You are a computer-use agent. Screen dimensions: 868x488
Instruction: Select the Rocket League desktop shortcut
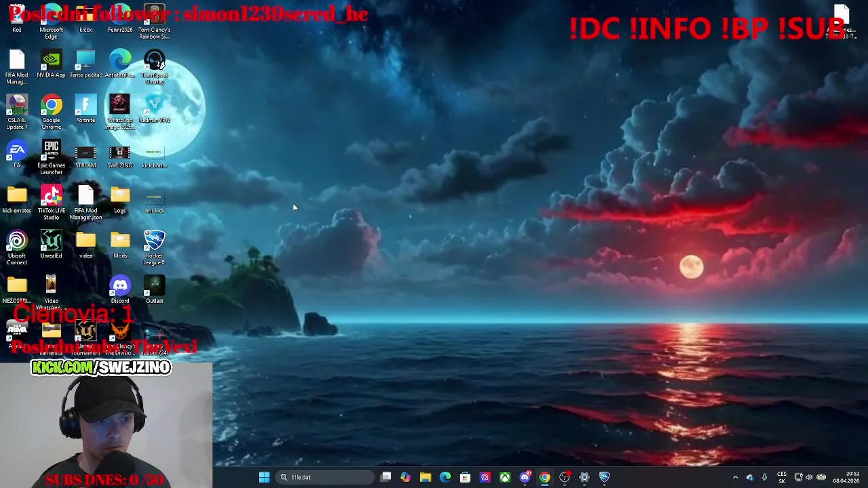[x=155, y=248]
